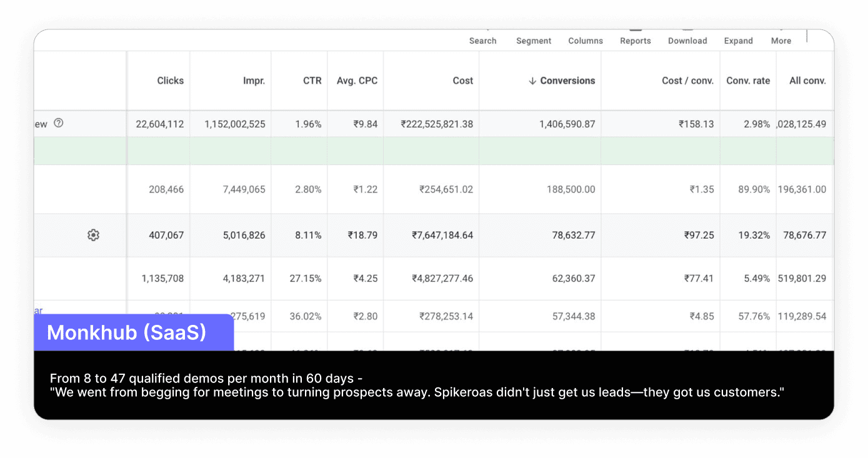The image size is (868, 458).
Task: Select total conversions 1,406,590.87
Action: (567, 124)
